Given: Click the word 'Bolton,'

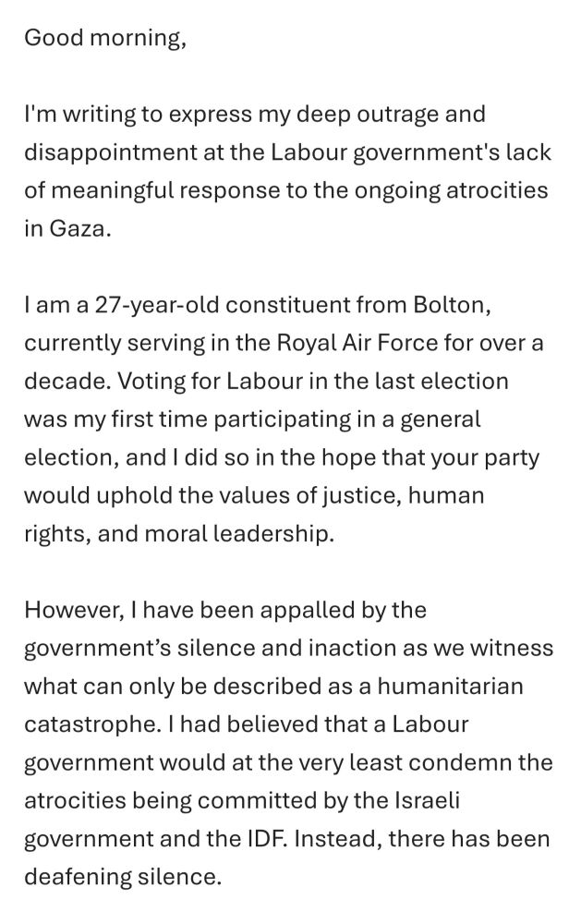Looking at the screenshot, I should click(x=452, y=305).
